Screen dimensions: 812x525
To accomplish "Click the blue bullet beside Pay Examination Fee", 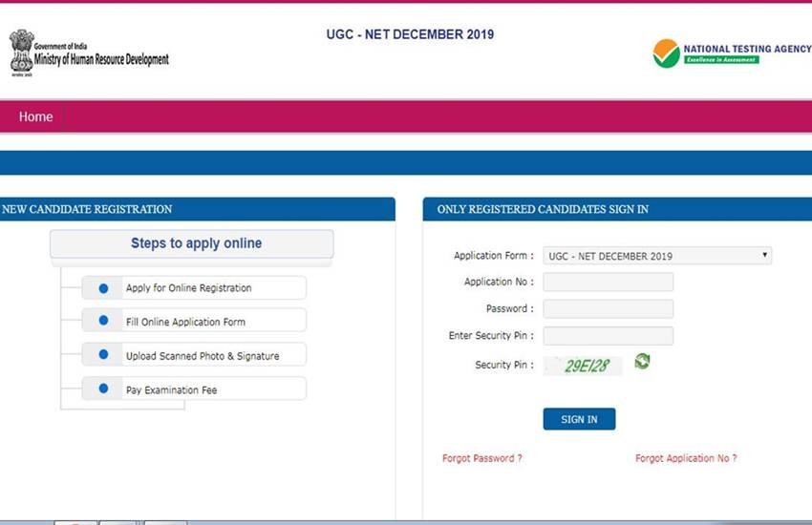I will (104, 389).
